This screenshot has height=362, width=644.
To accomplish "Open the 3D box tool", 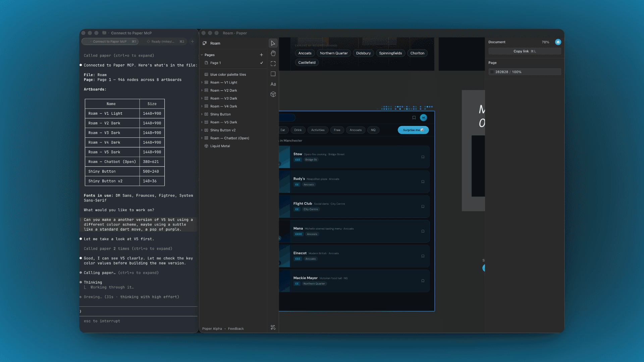I will coord(273,94).
